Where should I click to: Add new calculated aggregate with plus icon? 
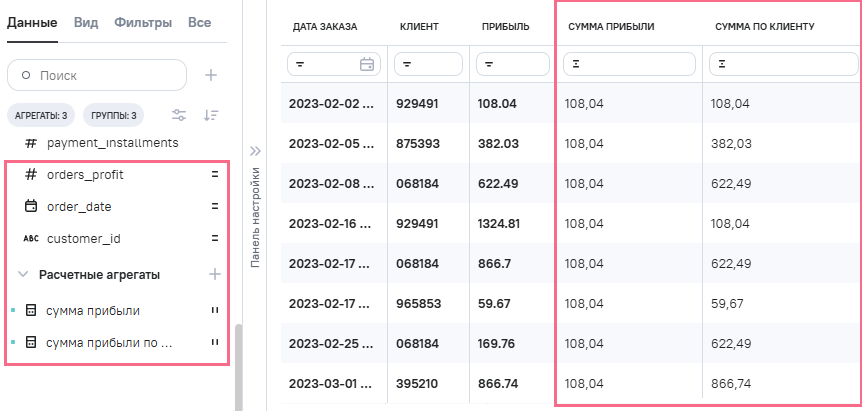(x=214, y=274)
